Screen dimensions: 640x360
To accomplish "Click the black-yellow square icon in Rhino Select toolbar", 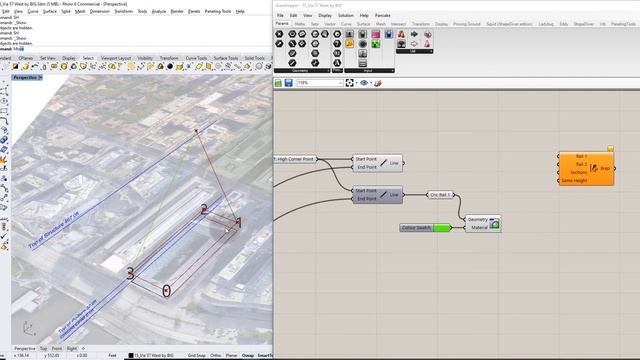I will [16, 66].
